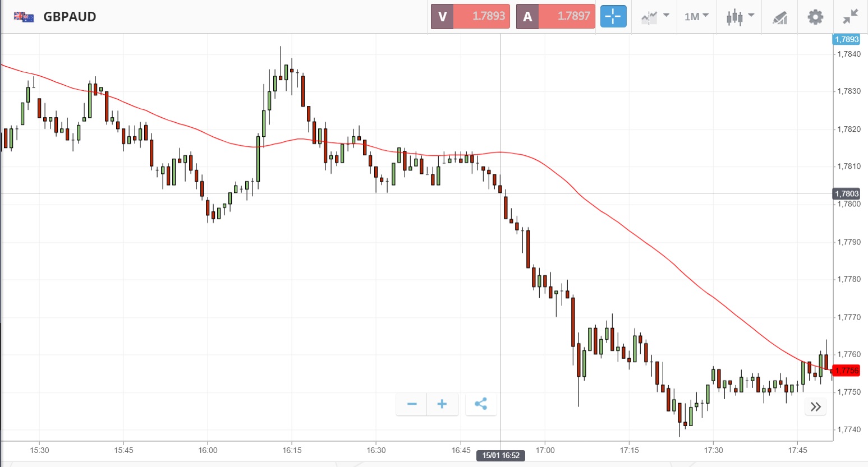Expand the 1M timeframe dropdown
The image size is (868, 467).
(x=696, y=17)
